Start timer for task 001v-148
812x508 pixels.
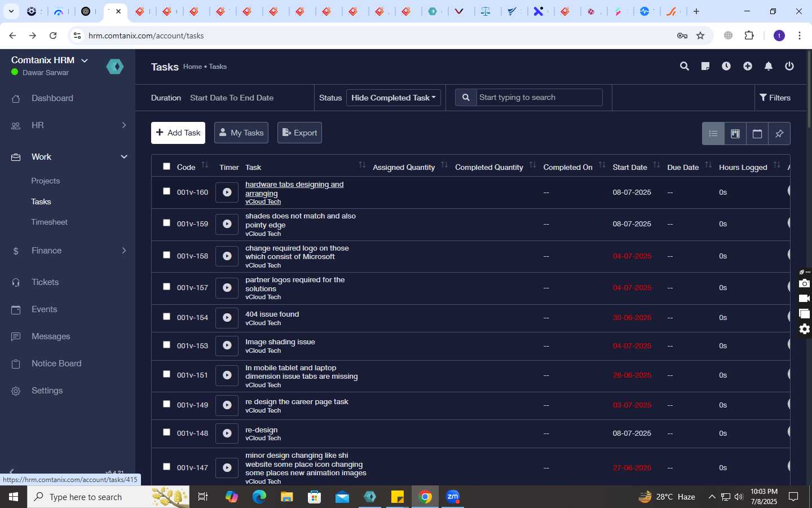227,433
